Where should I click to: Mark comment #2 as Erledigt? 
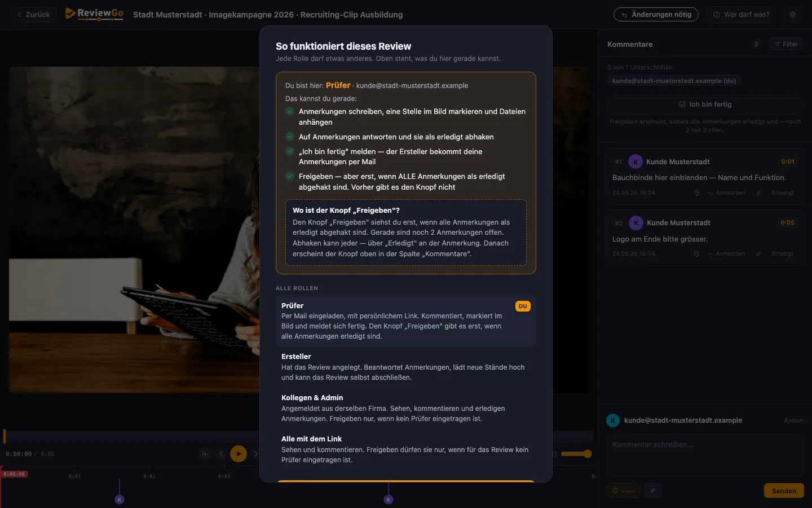pyautogui.click(x=783, y=254)
